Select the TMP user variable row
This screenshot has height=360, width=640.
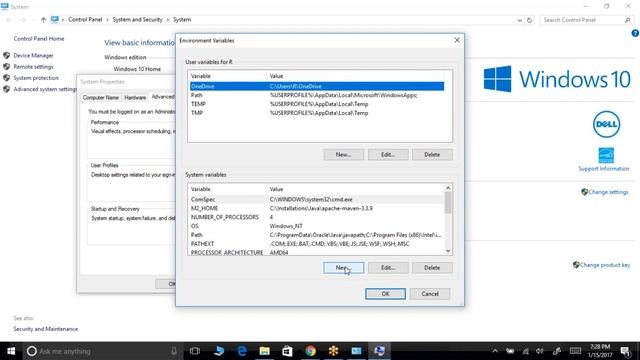pyautogui.click(x=317, y=113)
